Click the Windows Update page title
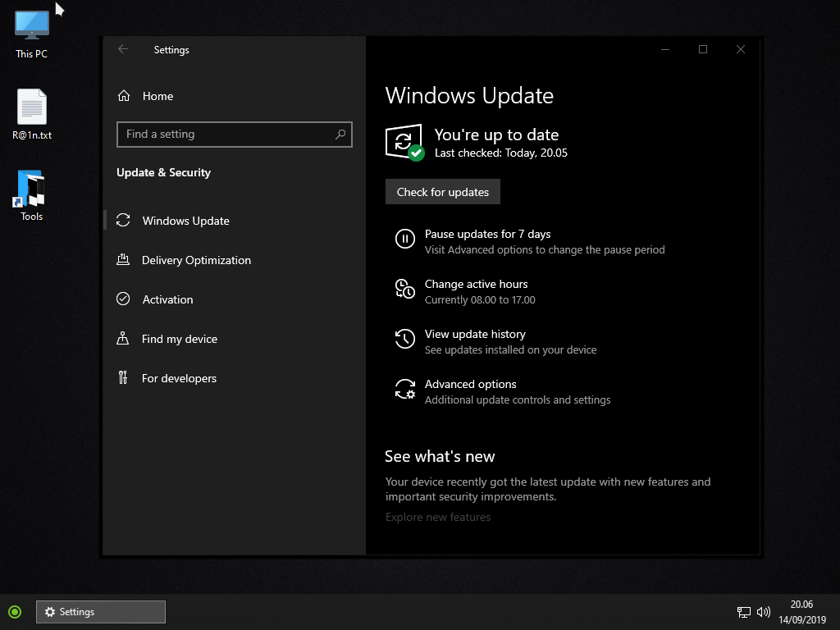 click(469, 95)
